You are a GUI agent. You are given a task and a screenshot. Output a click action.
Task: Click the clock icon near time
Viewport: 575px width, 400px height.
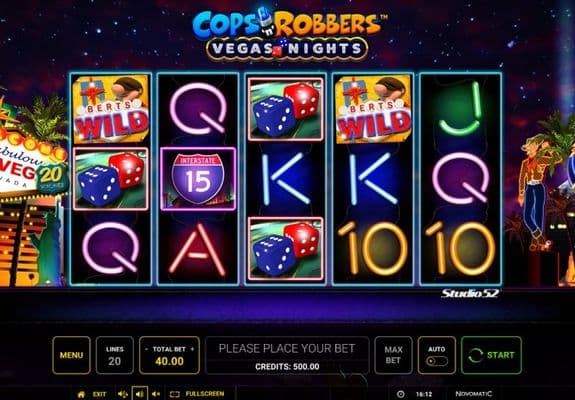[400, 394]
